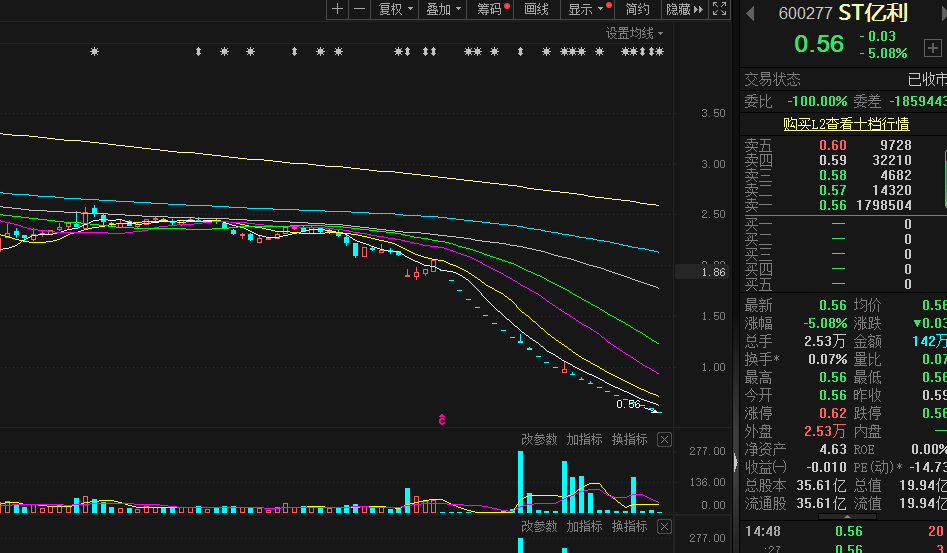Click the 卖二 volume 14320
The height and width of the screenshot is (553, 947).
[x=891, y=191]
